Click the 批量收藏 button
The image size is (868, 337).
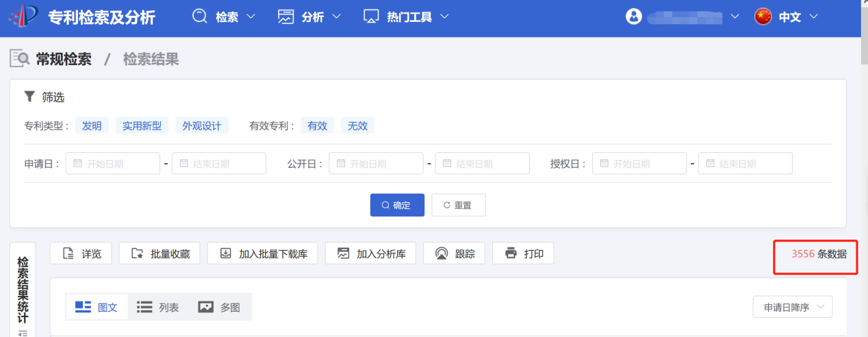pos(159,253)
